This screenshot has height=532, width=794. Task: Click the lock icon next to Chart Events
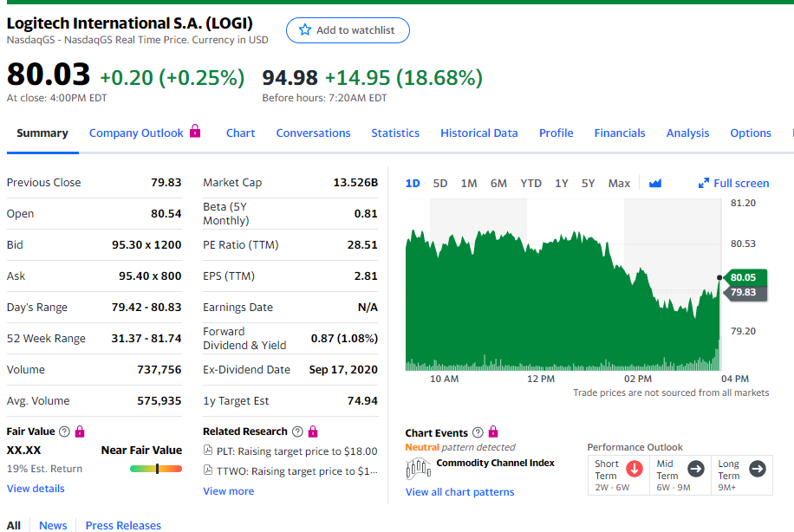494,432
